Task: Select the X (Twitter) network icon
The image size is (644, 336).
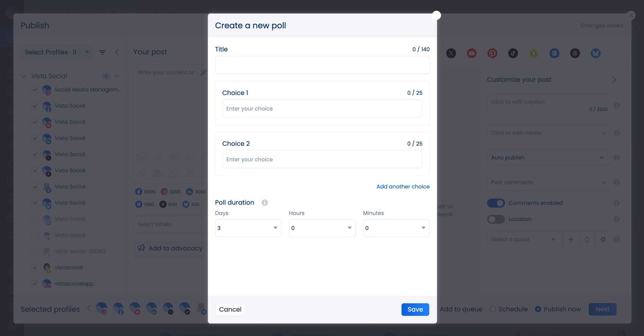Action: (x=451, y=53)
